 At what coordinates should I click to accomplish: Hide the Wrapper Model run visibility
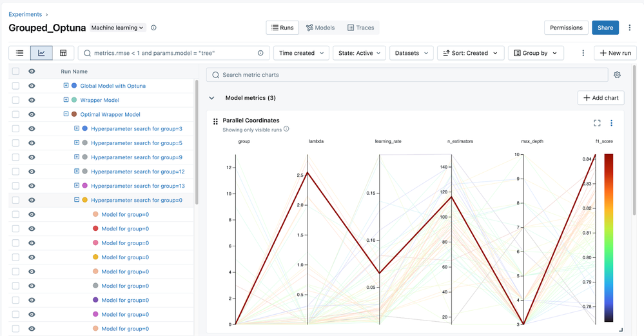tap(32, 100)
